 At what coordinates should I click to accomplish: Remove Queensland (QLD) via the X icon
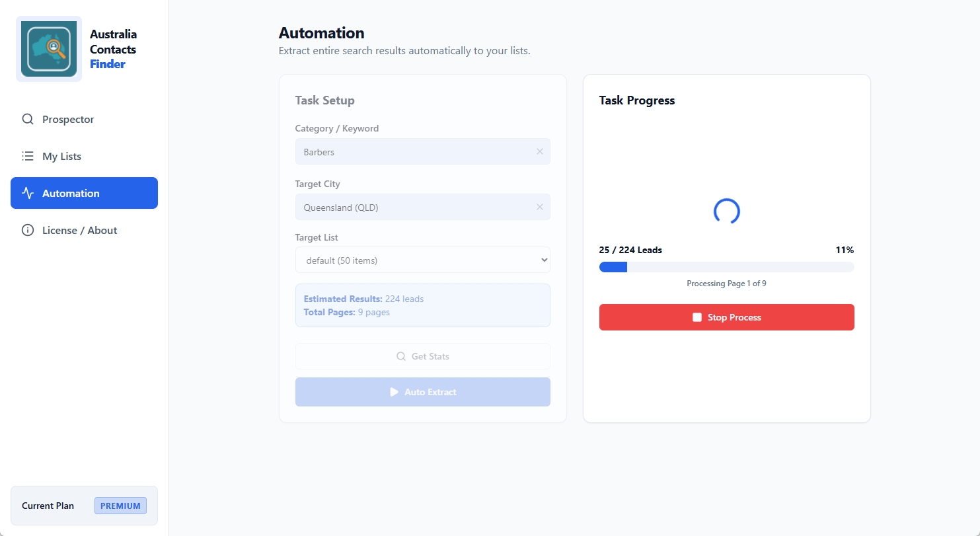539,207
